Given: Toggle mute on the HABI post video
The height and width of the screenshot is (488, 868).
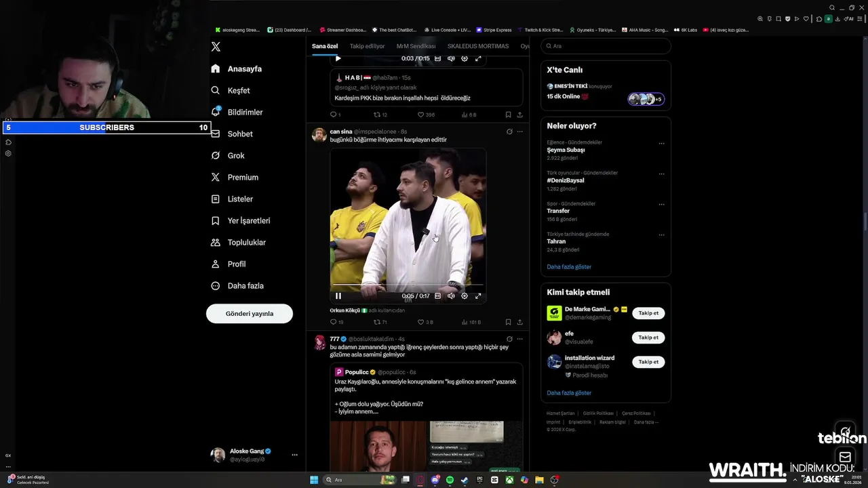Looking at the screenshot, I should (x=451, y=58).
